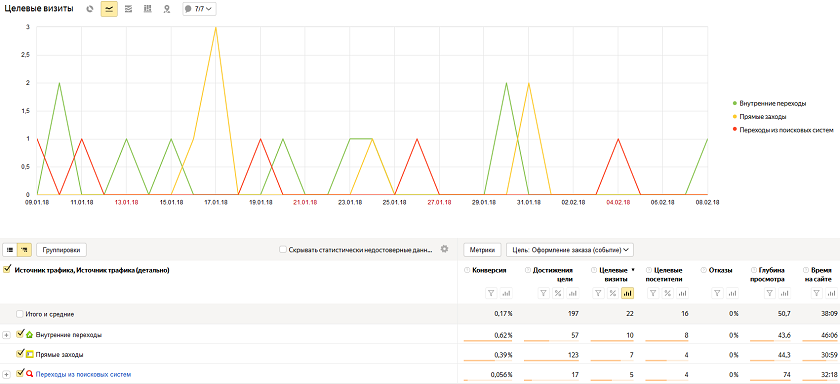Toggle Итого и средние checkbox
Screen dimensions: 840x384
(20, 314)
